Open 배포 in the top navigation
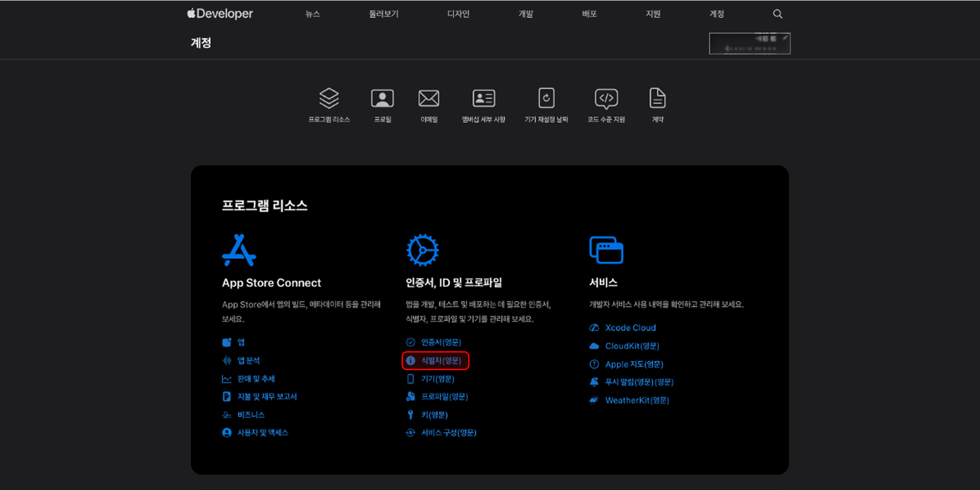 [x=589, y=14]
